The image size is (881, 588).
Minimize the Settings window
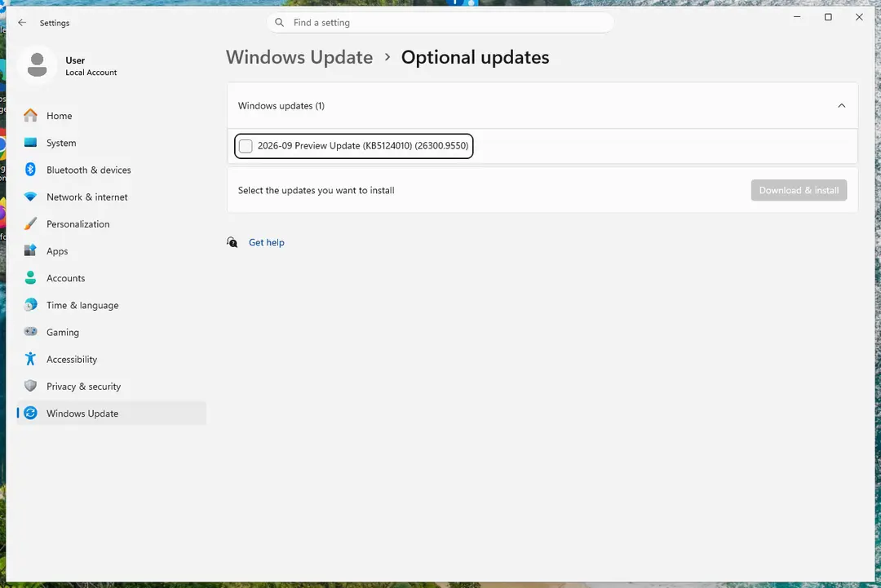797,17
